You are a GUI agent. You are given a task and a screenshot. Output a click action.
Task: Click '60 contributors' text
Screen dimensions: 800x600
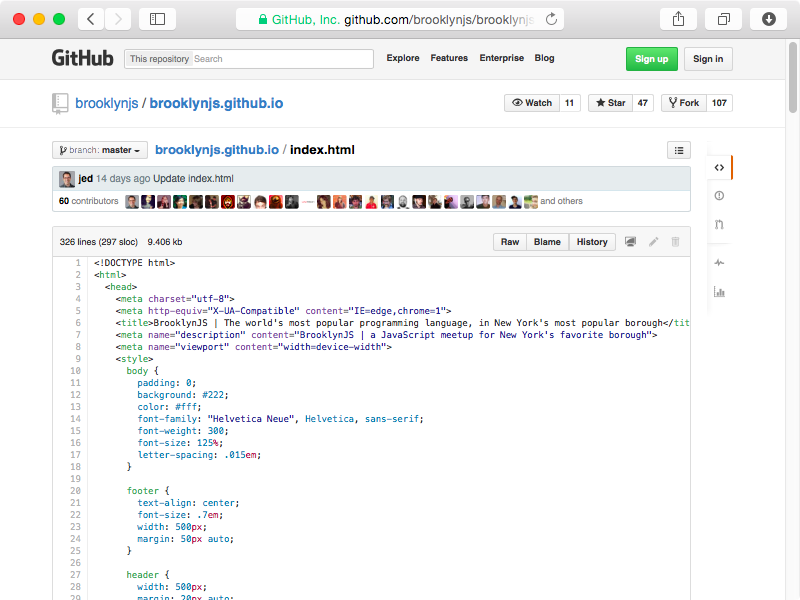click(88, 201)
